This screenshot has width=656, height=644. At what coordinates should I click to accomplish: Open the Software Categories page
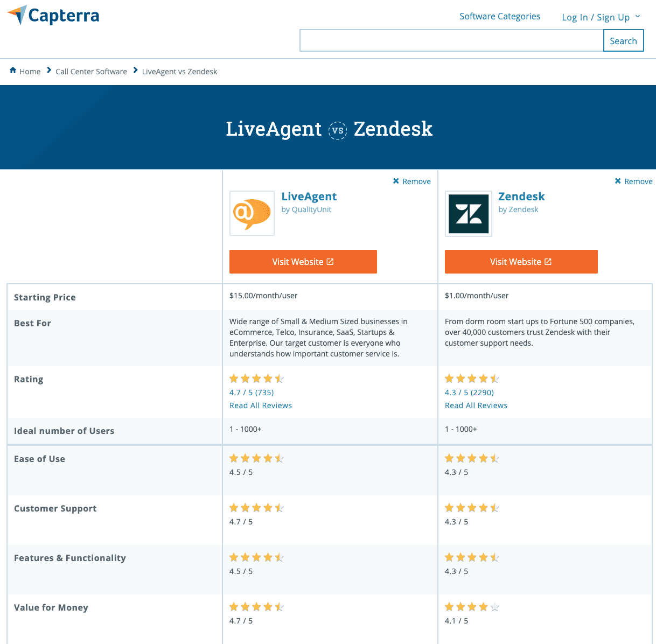coord(499,16)
